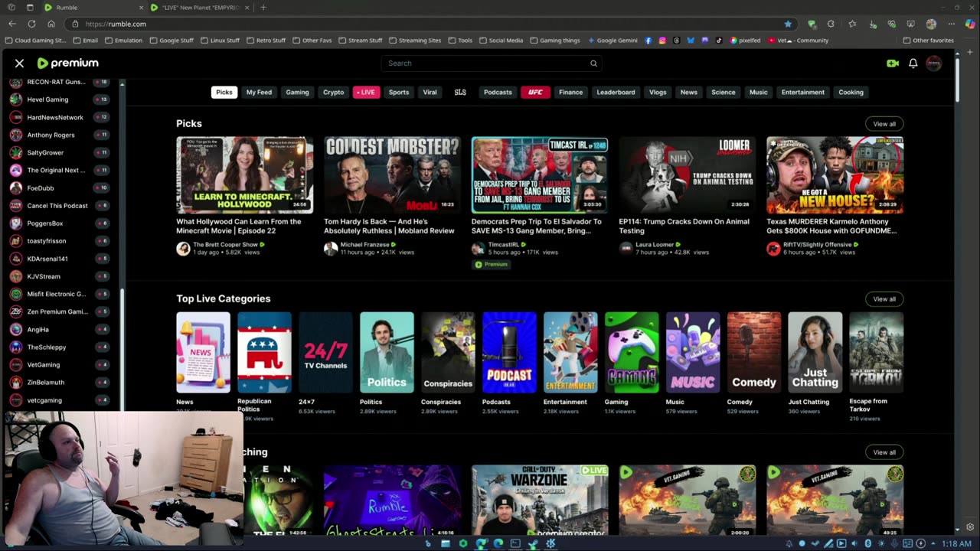Click the Bluetooth icon in system tray
The width and height of the screenshot is (980, 551).
[x=868, y=543]
